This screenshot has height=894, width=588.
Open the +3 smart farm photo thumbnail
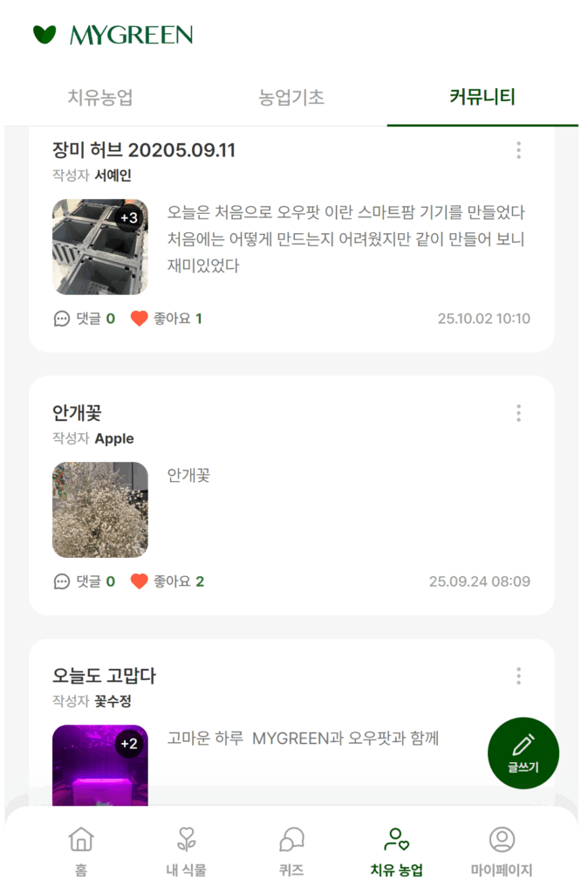pyautogui.click(x=100, y=247)
